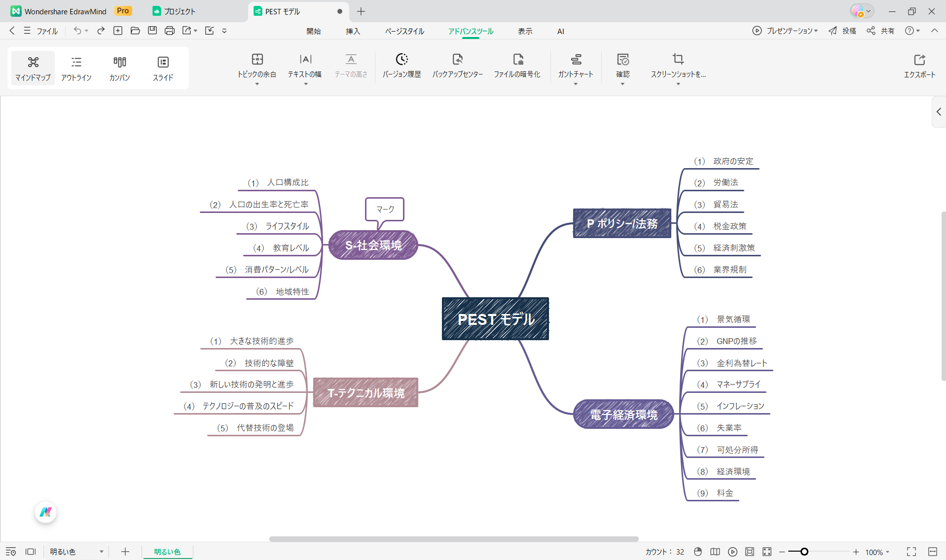946x560 pixels.
Task: Switch to Outline (アウトライン) view mode
Action: tap(76, 68)
